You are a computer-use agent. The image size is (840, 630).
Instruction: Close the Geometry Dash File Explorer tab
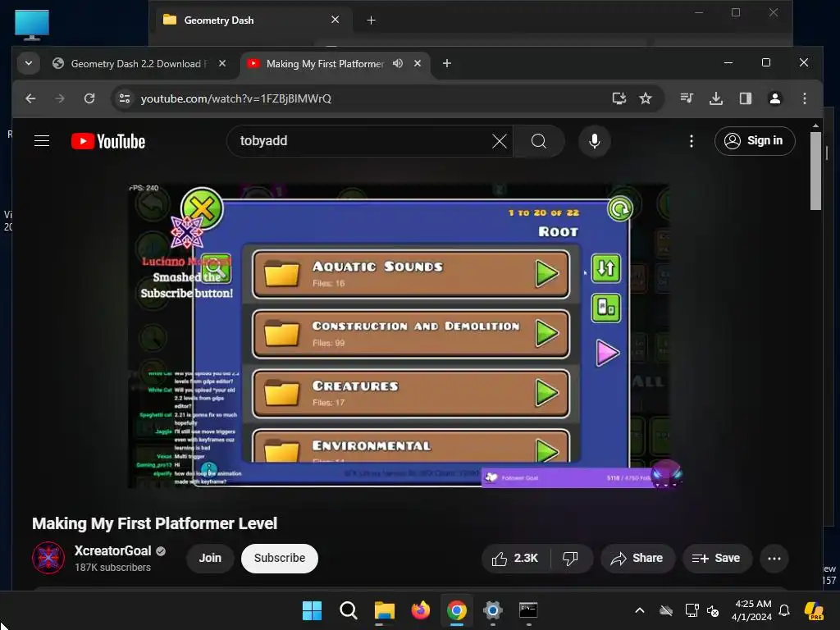[x=336, y=20]
